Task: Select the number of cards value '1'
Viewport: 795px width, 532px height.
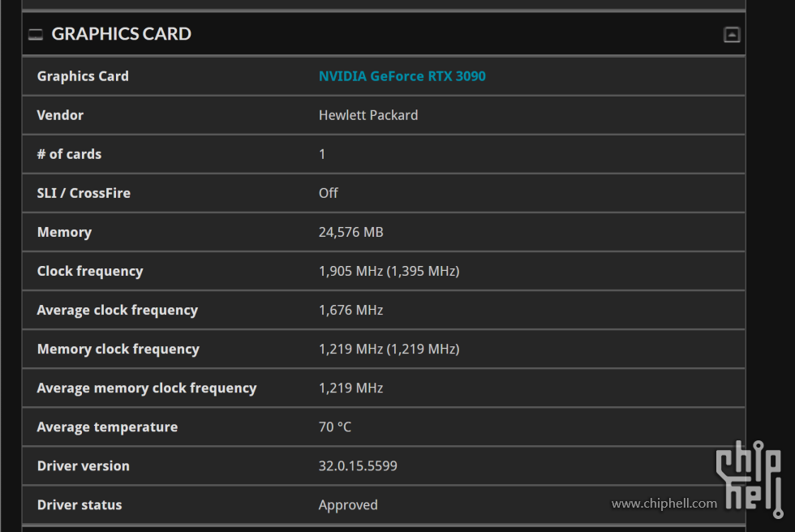Action: pos(322,155)
